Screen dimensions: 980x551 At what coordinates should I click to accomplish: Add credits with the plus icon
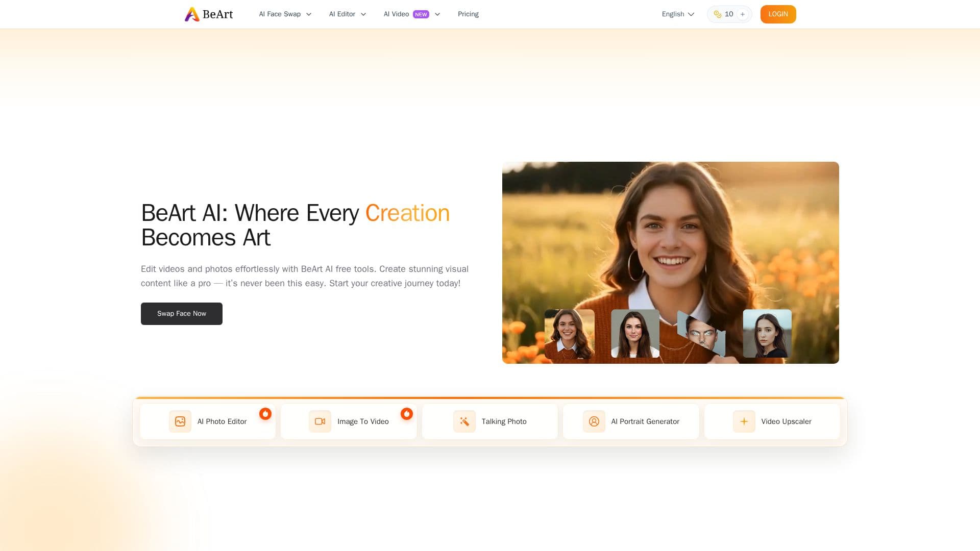point(743,14)
